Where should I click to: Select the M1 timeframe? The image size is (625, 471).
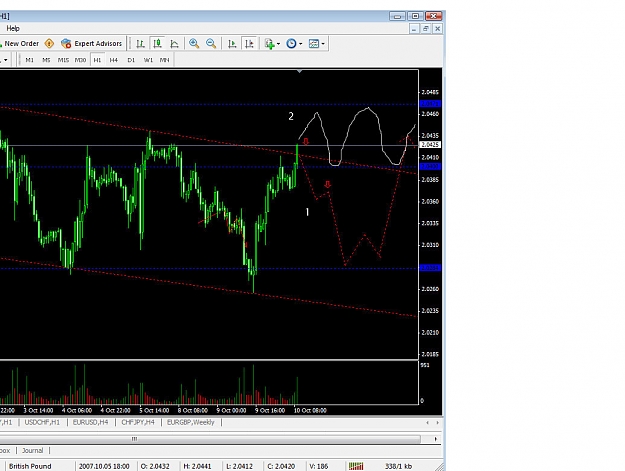click(x=29, y=60)
